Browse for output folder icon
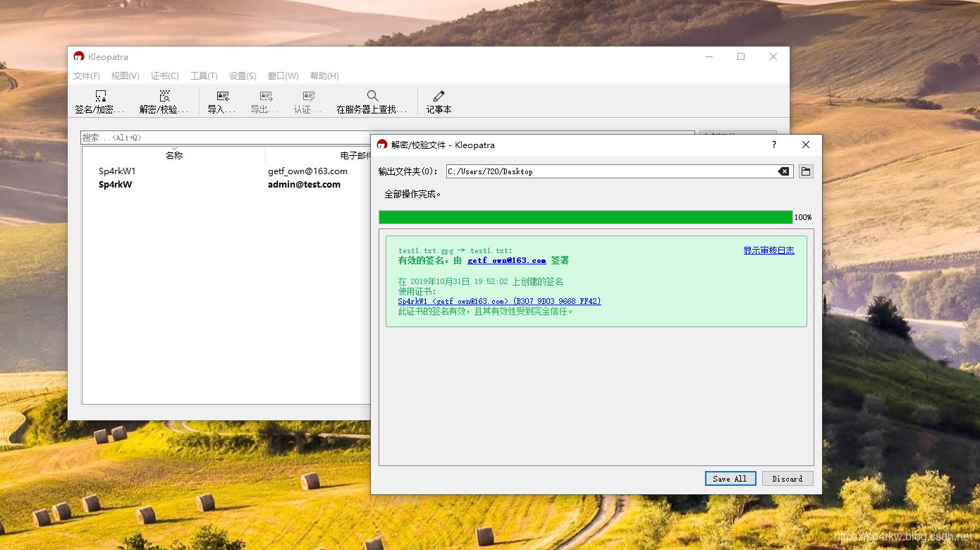The width and height of the screenshot is (980, 550). coord(806,171)
